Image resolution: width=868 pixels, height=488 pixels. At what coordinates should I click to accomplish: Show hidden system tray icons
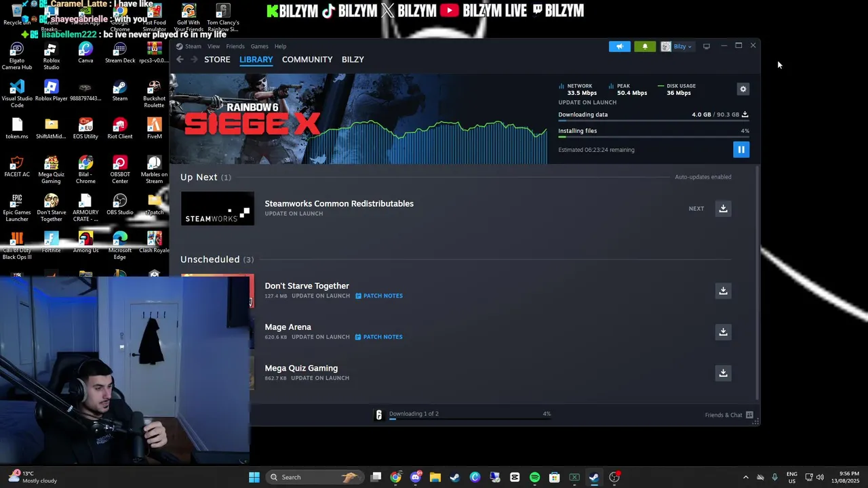[x=745, y=477]
